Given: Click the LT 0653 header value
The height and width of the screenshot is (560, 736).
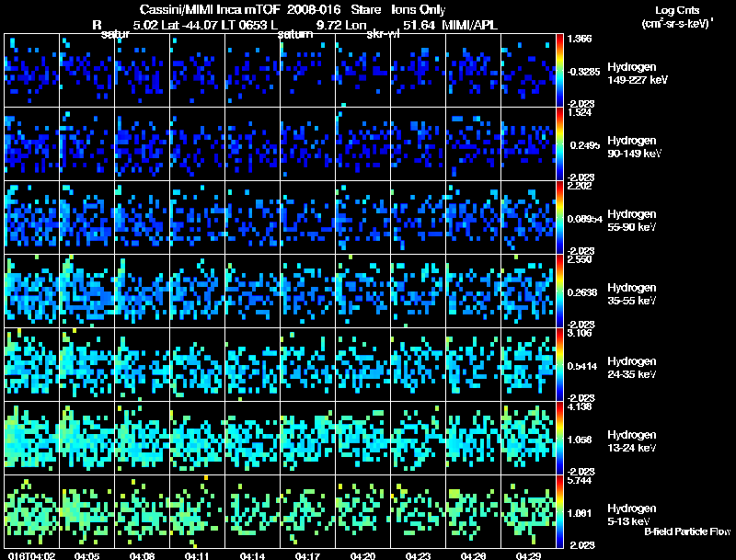Looking at the screenshot, I should 244,26.
